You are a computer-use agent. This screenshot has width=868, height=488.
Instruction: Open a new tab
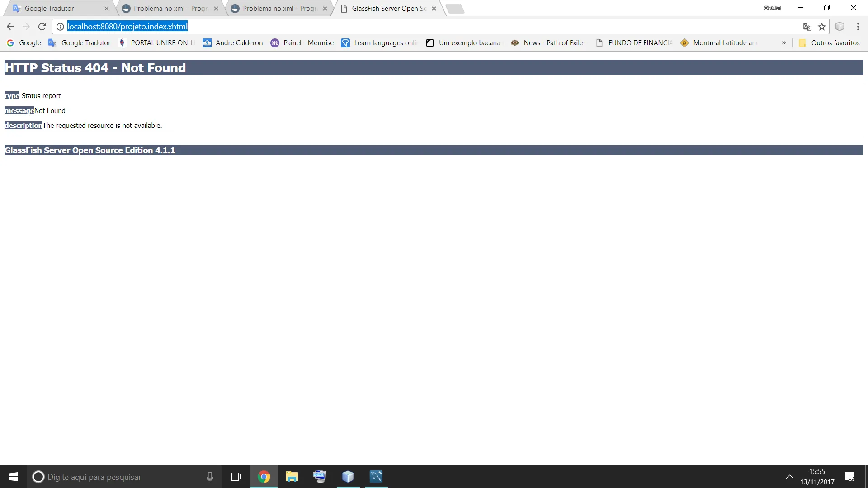(x=455, y=9)
